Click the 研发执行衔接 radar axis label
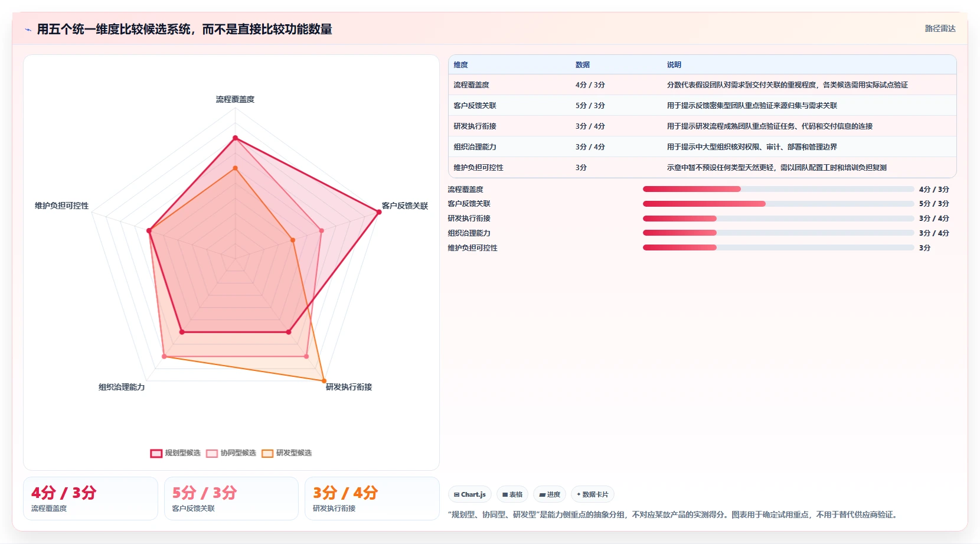 349,387
